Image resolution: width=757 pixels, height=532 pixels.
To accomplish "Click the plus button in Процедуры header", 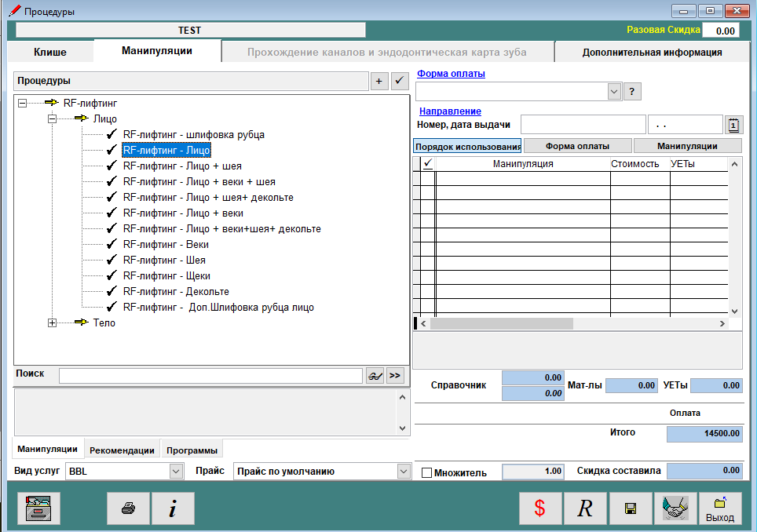I will pos(379,81).
